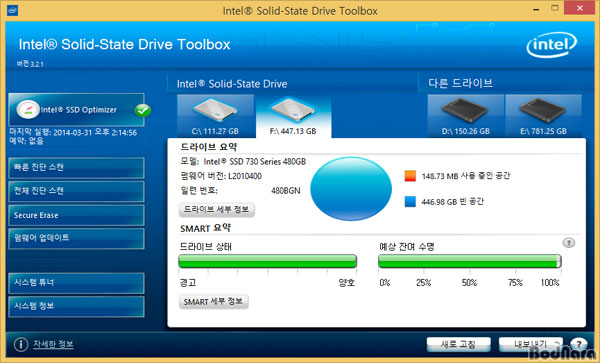Open SMART 세부 정보 details
This screenshot has height=363, width=600.
point(214,302)
